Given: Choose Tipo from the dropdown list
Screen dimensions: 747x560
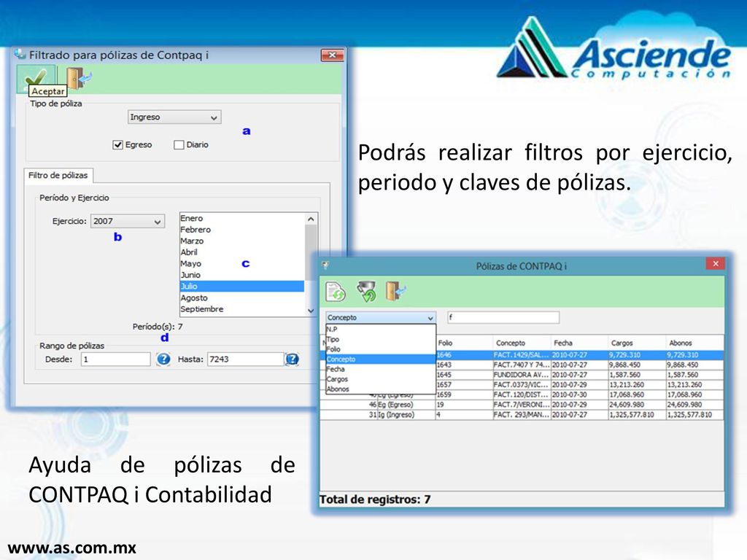Looking at the screenshot, I should (x=381, y=339).
